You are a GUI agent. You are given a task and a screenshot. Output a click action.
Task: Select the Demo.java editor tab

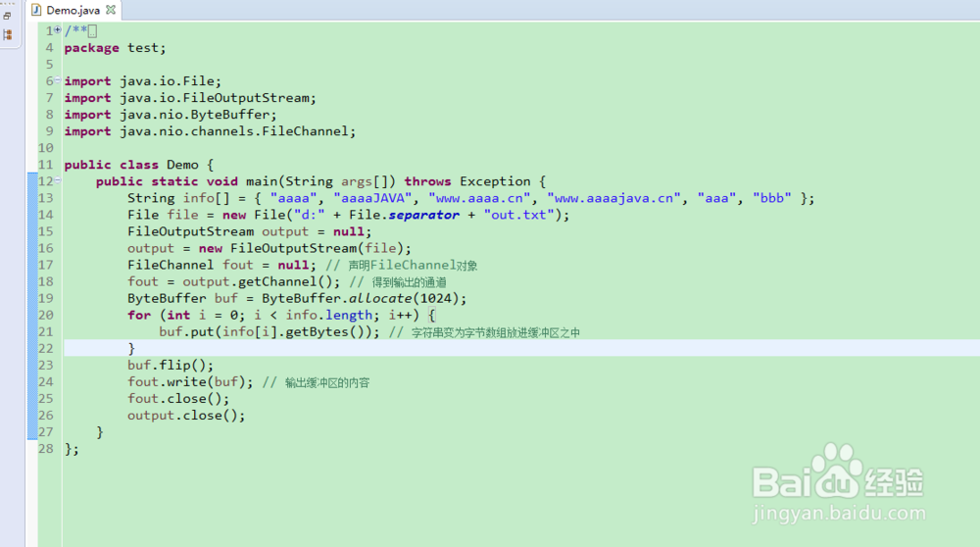(x=73, y=10)
